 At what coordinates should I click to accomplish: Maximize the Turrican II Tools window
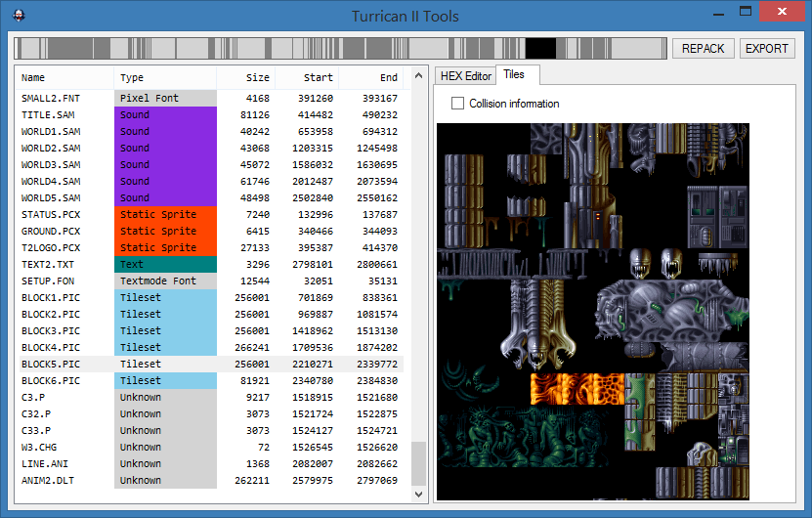(746, 12)
